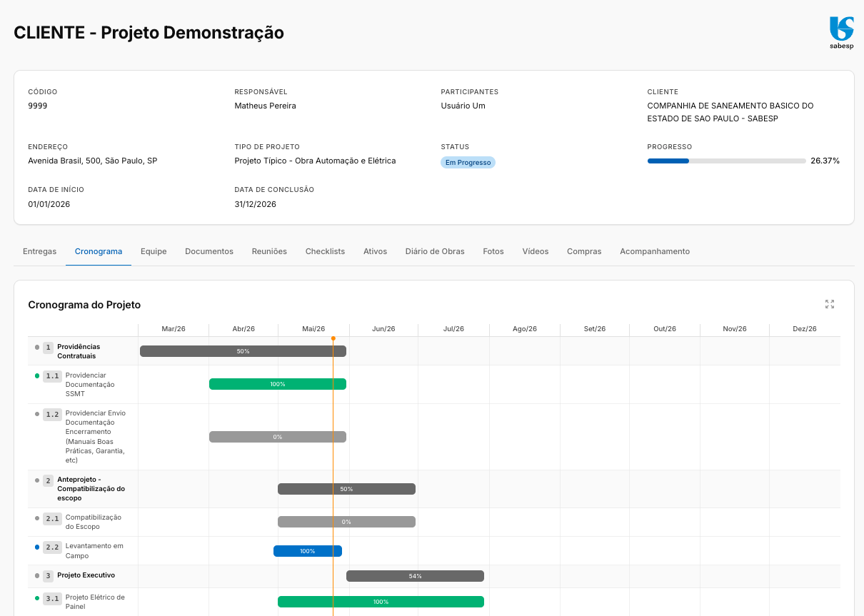The width and height of the screenshot is (864, 616).
Task: Switch to the Ativos tab
Action: point(375,251)
